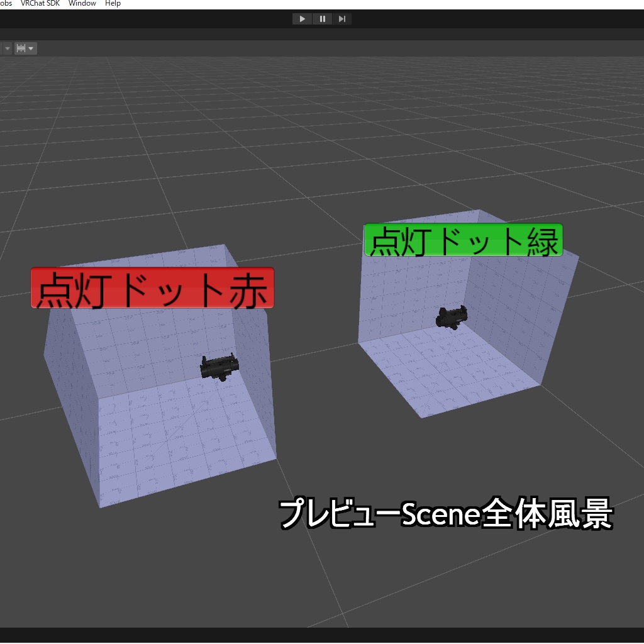Select the green 点灯ドット緑 label
Viewport: 644px width, 644px height.
pyautogui.click(x=464, y=240)
